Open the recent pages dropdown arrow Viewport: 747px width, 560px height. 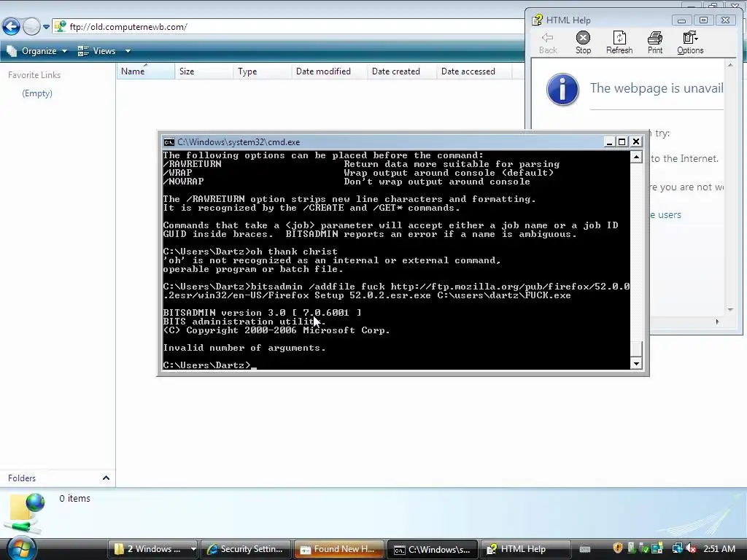pyautogui.click(x=46, y=27)
